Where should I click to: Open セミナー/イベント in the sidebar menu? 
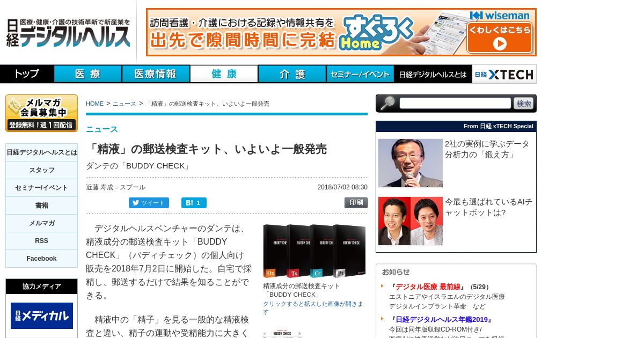pyautogui.click(x=41, y=188)
